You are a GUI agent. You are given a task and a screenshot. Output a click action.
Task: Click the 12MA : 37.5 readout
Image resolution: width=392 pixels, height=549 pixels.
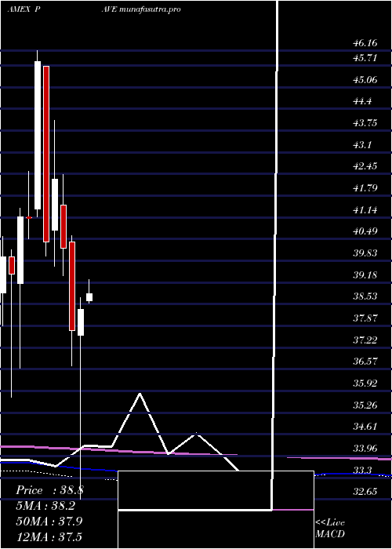pos(49,536)
